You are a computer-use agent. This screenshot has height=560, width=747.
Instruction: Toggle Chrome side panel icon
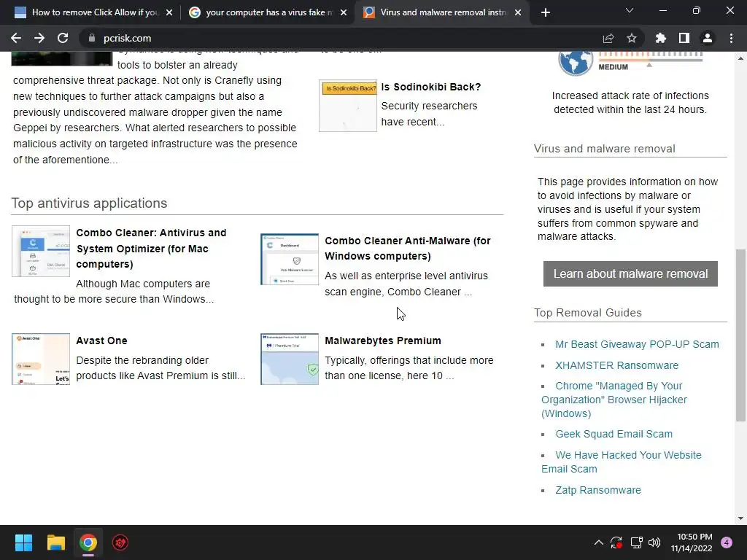click(684, 38)
